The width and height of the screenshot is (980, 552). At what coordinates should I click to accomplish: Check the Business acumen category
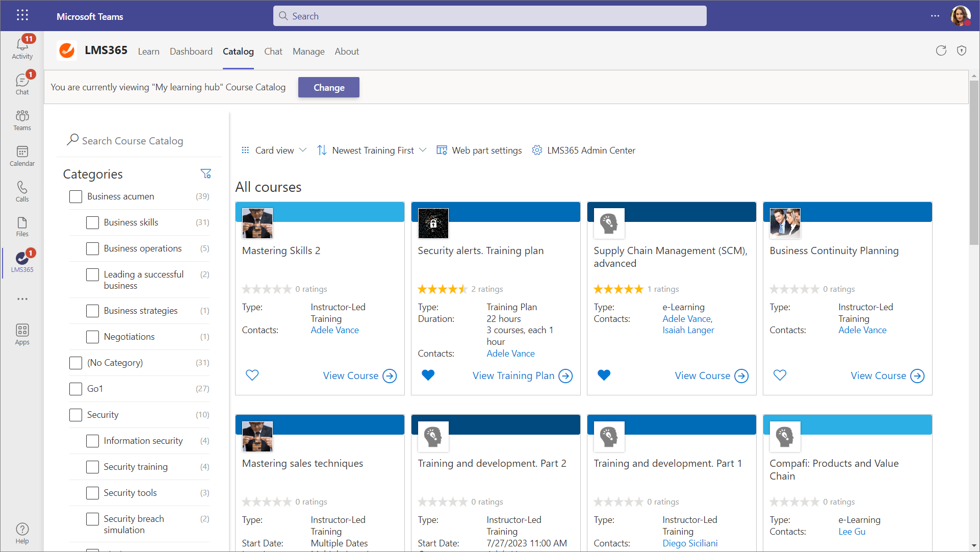coord(75,196)
